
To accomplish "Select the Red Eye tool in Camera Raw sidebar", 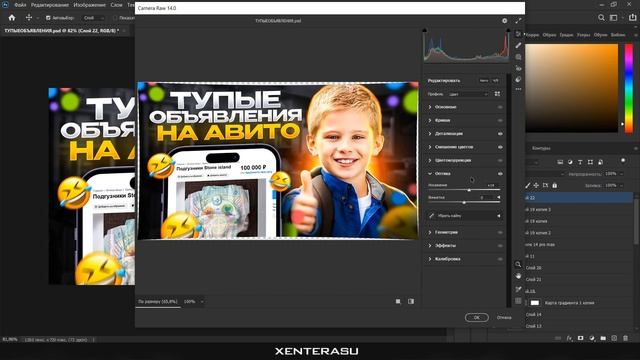I will coord(518,68).
